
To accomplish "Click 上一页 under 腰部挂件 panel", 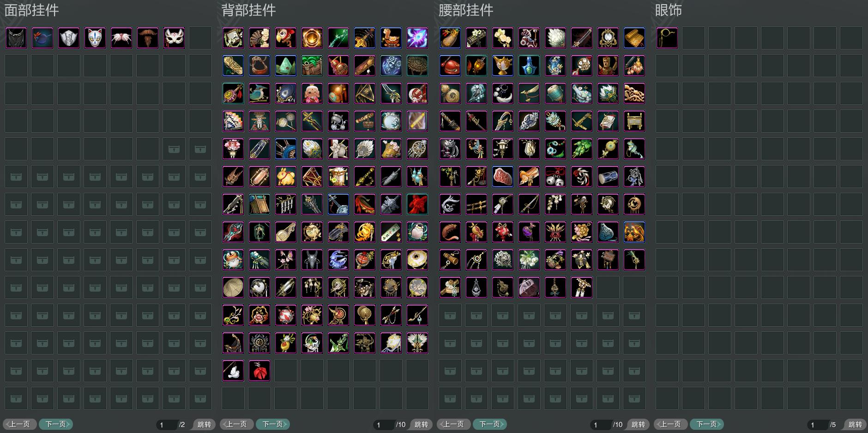I will pos(454,424).
